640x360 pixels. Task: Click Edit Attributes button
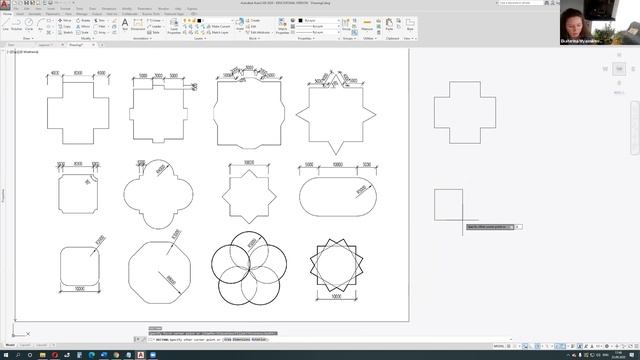pyautogui.click(x=258, y=32)
